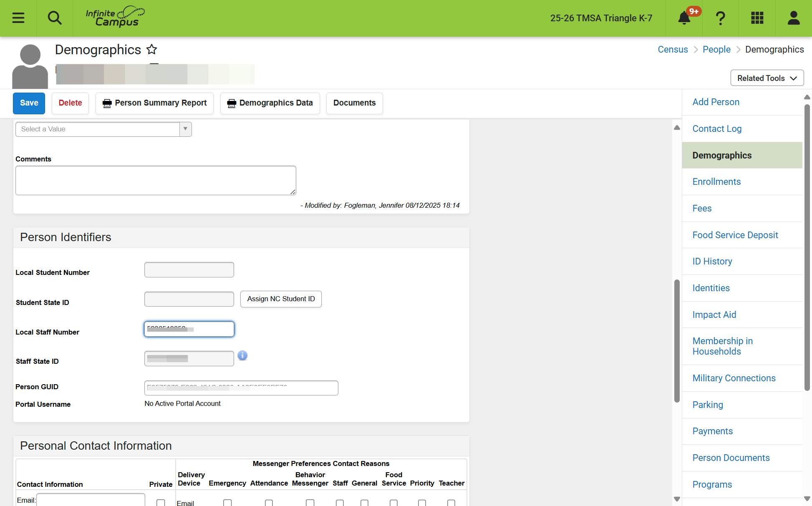Image resolution: width=812 pixels, height=506 pixels.
Task: Toggle the Email Emergency checkbox
Action: tap(227, 503)
